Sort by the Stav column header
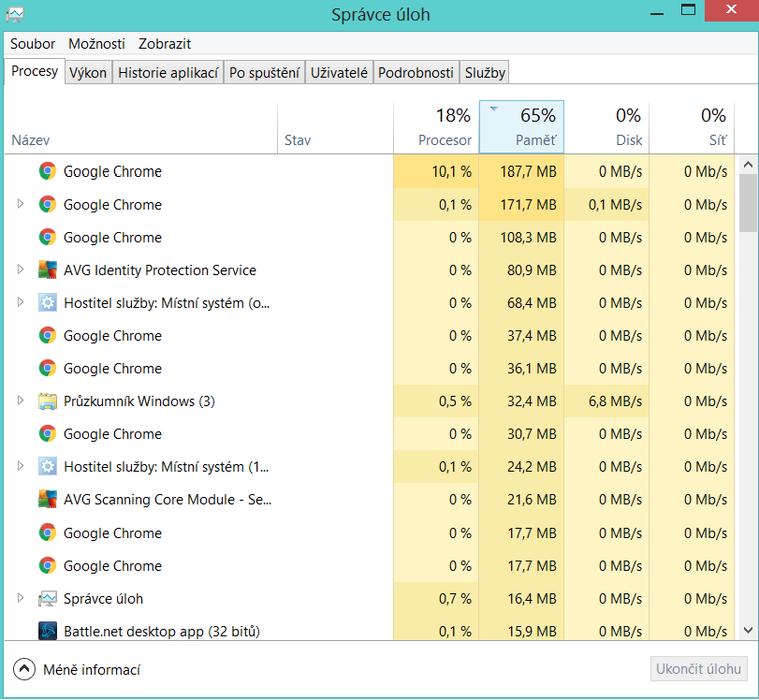 coord(335,128)
